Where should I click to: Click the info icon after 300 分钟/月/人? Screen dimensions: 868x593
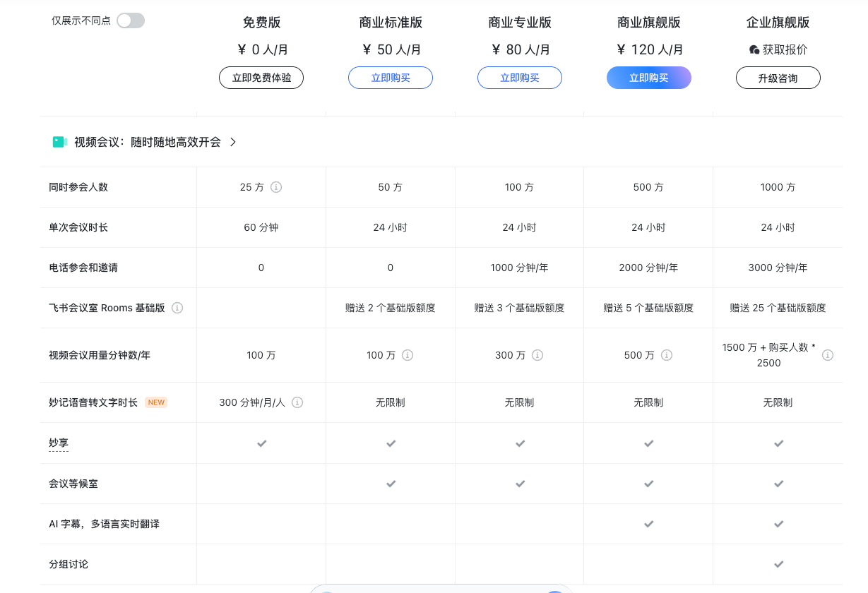click(x=297, y=402)
